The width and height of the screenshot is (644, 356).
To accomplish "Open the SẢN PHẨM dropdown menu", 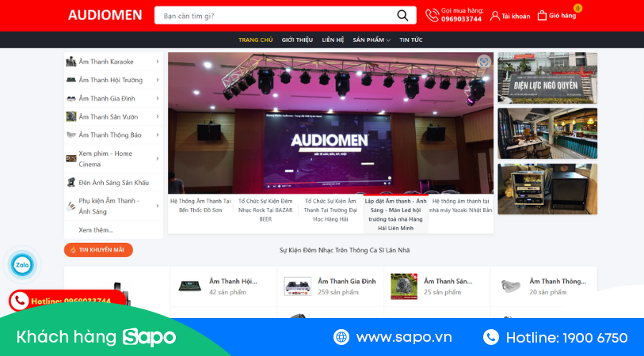I will (372, 40).
